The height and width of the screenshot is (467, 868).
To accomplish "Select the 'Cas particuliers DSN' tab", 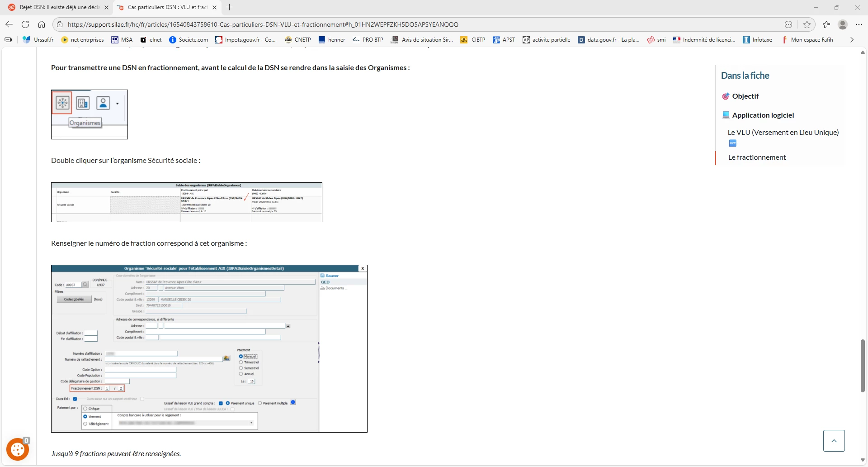I will [166, 7].
